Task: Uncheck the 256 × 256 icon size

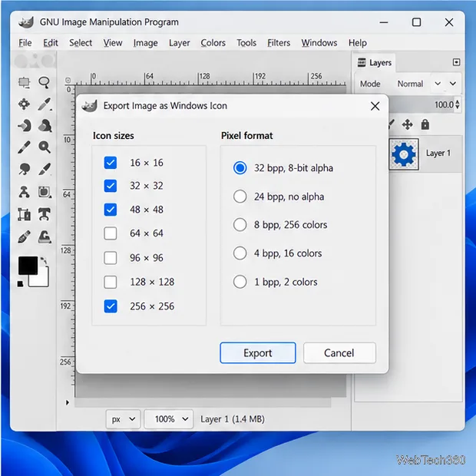Action: click(111, 306)
